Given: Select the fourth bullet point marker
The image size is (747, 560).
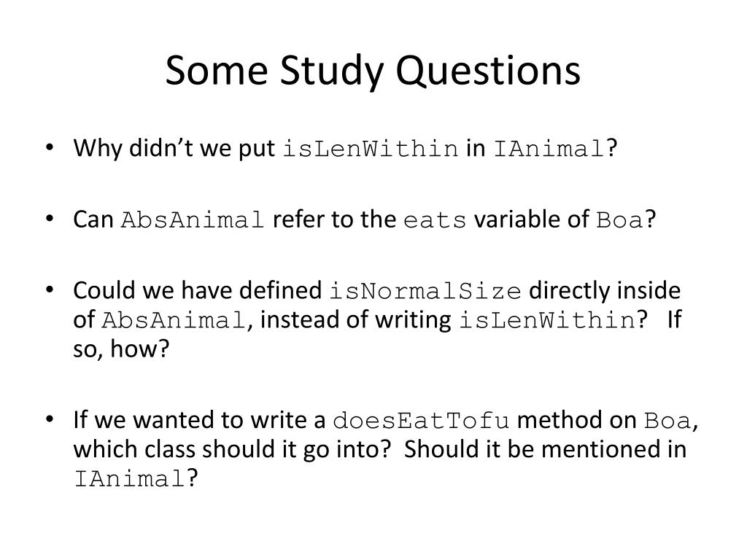Looking at the screenshot, I should [49, 419].
